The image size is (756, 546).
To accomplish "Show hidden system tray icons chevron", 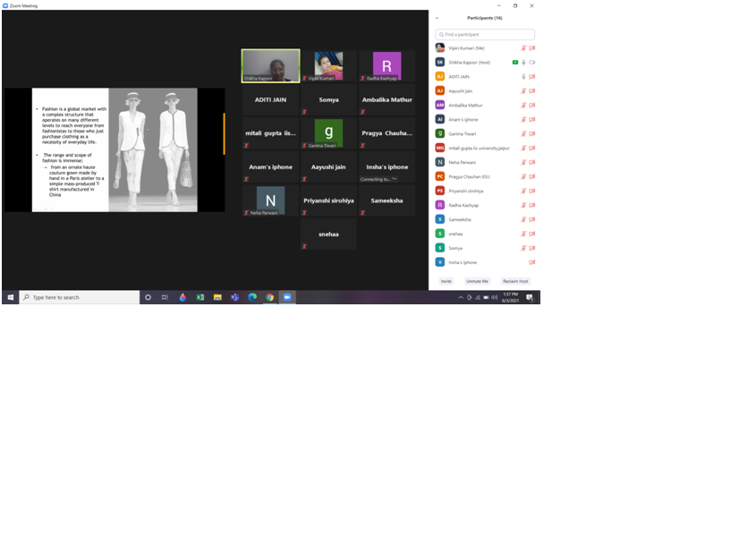I will click(461, 297).
